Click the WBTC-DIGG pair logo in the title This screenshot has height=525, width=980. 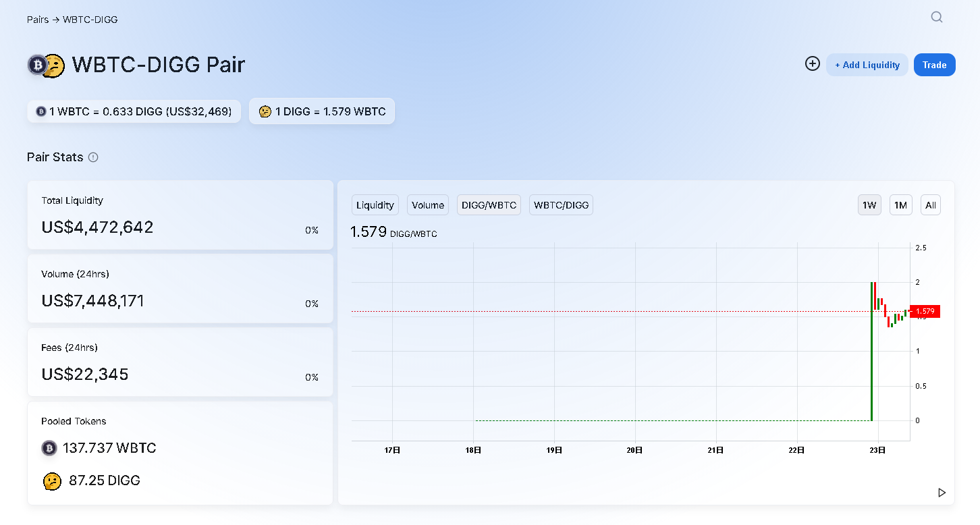(x=46, y=65)
